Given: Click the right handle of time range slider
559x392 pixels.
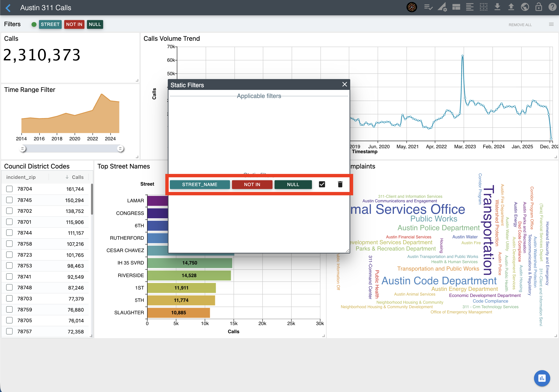Looking at the screenshot, I should [120, 148].
